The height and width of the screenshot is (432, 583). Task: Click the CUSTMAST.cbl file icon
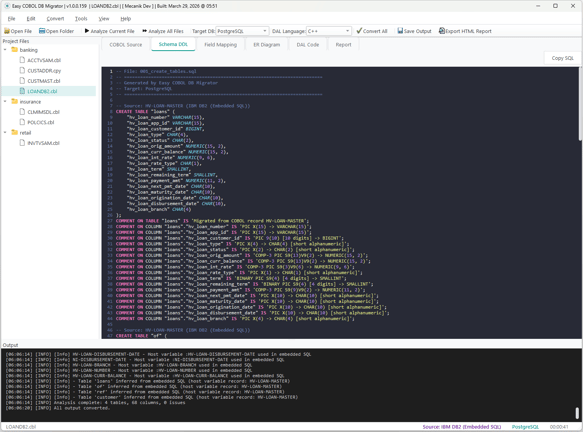[22, 81]
